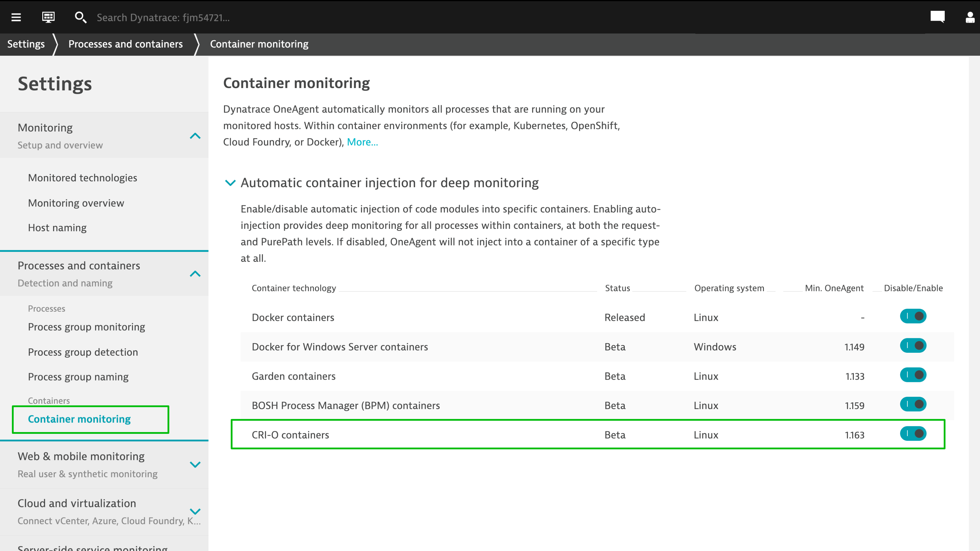Toggle Docker containers injection switch
This screenshot has width=980, height=551.
pyautogui.click(x=913, y=316)
